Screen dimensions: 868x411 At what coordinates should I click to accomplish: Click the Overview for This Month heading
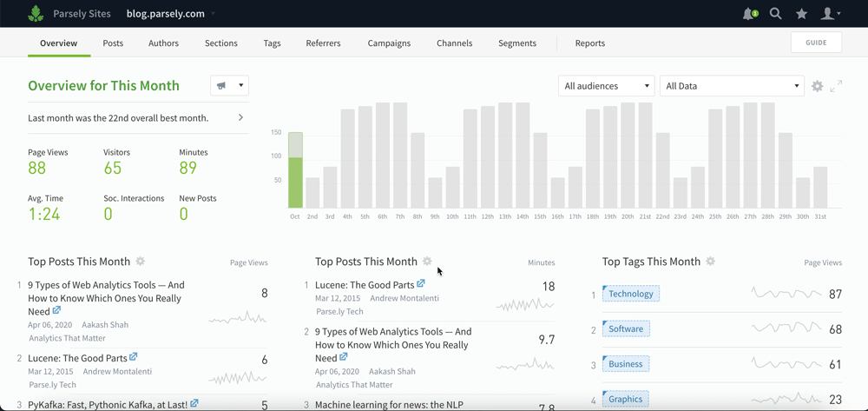click(103, 86)
